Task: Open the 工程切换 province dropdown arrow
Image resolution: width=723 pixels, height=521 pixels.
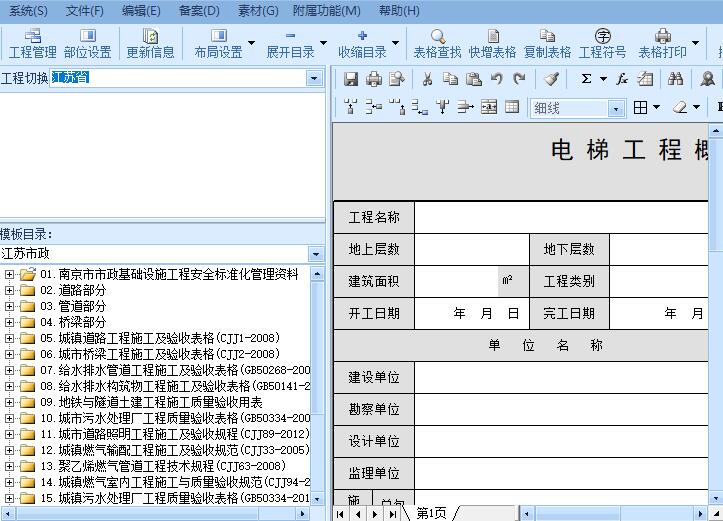Action: (314, 78)
